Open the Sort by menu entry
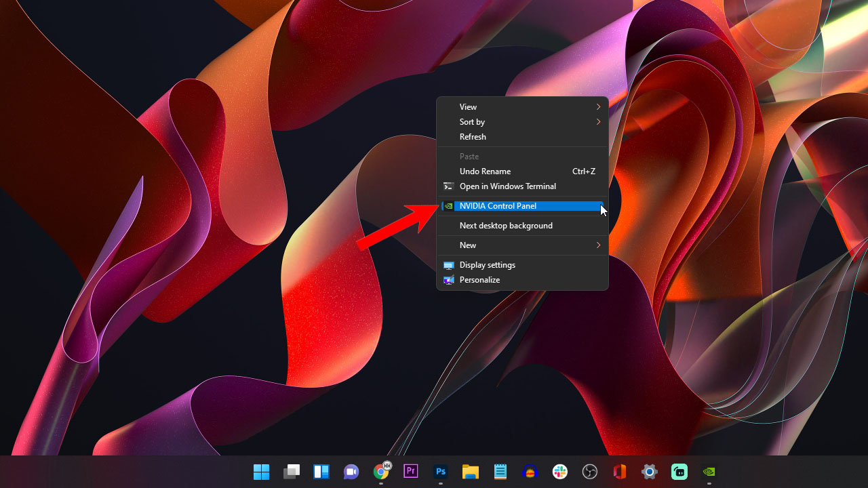The height and width of the screenshot is (488, 868). [x=522, y=122]
